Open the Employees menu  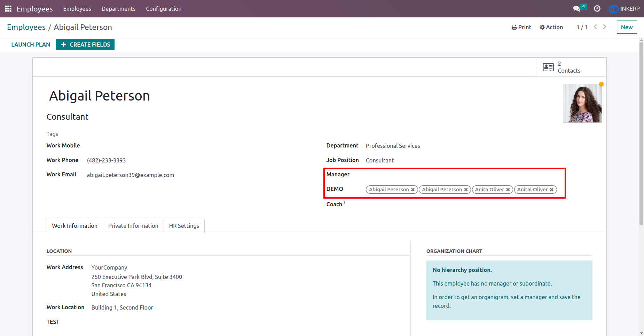pyautogui.click(x=77, y=9)
